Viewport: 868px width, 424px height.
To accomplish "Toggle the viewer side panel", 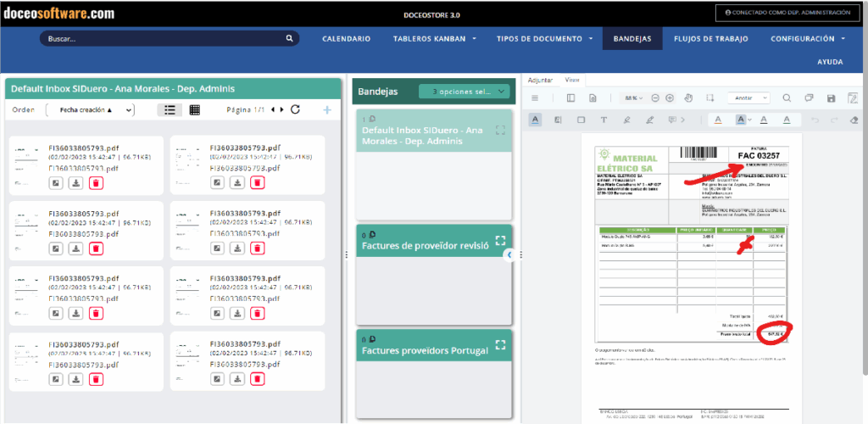I will tap(570, 98).
